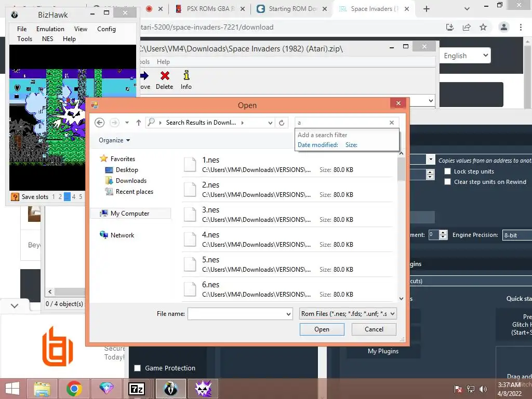Select Network in navigation pane
This screenshot has height=399, width=532.
point(122,235)
